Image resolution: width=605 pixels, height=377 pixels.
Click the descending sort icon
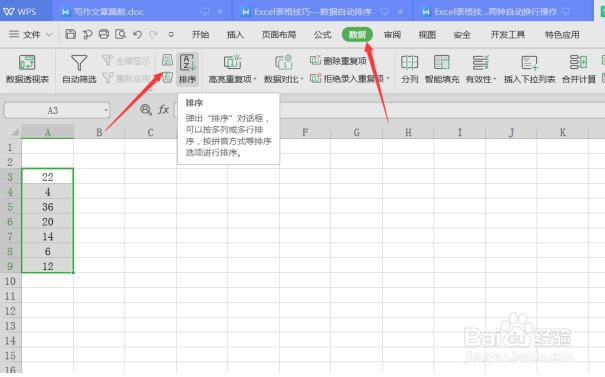pyautogui.click(x=167, y=77)
